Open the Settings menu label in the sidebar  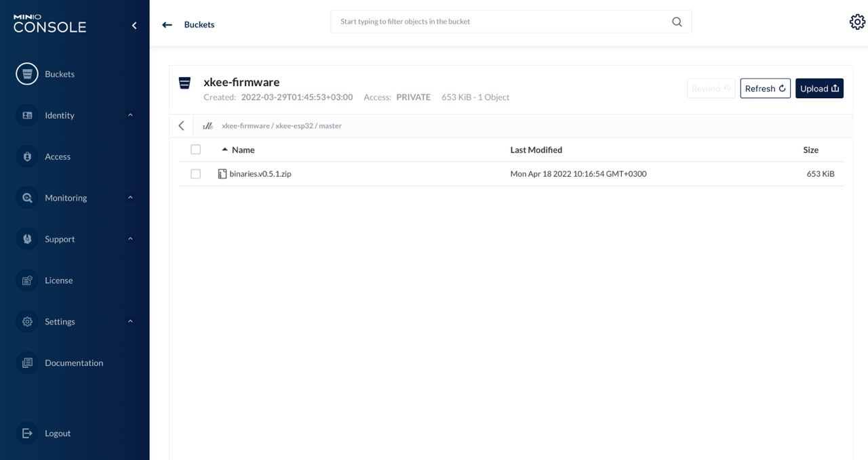60,322
